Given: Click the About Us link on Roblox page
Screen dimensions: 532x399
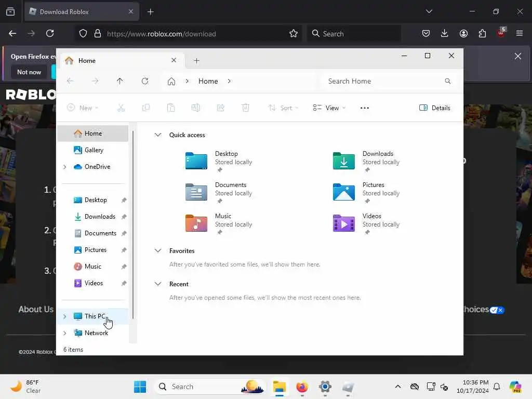Looking at the screenshot, I should (36, 310).
